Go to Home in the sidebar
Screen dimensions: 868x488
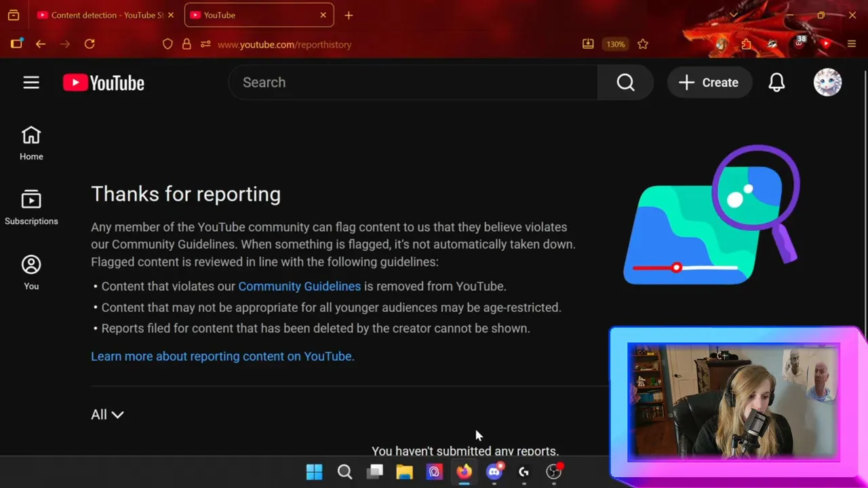pyautogui.click(x=31, y=144)
